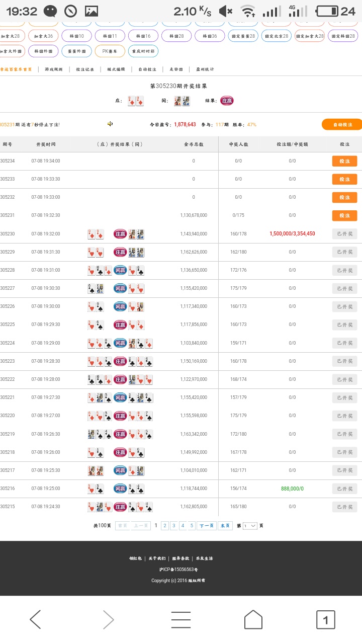Tap the browser back arrow
362x644 pixels.
[x=35, y=619]
